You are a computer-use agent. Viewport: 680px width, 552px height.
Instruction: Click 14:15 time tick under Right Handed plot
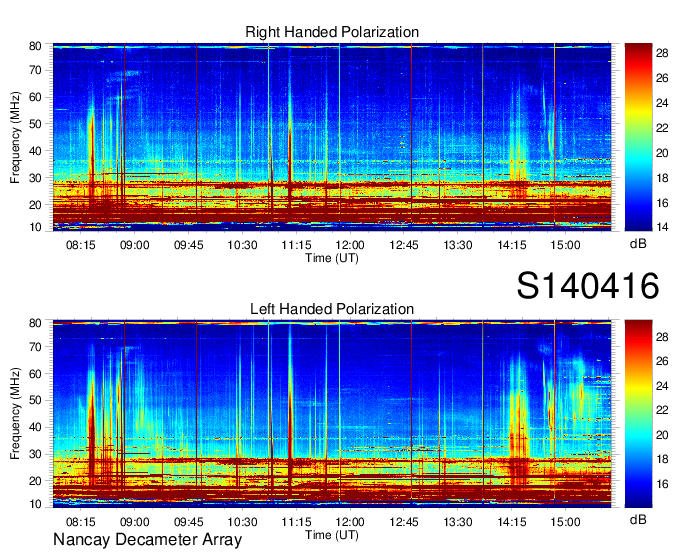point(512,245)
